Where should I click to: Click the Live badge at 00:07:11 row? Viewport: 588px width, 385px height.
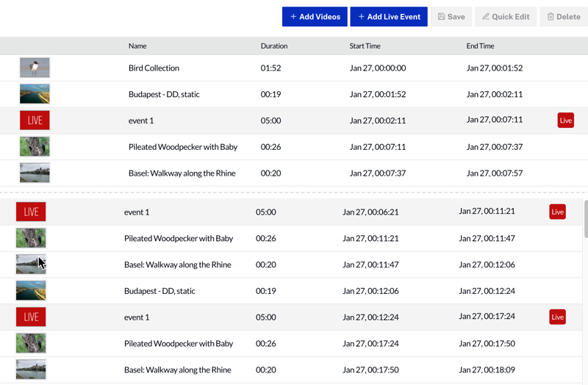[x=565, y=120]
